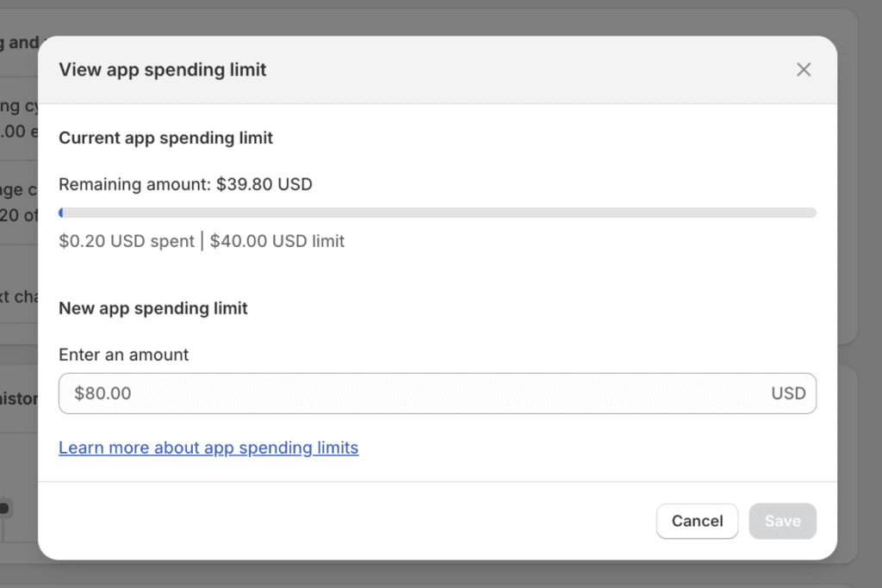Click the $40.00 USD limit text
The height and width of the screenshot is (588, 882).
click(277, 241)
